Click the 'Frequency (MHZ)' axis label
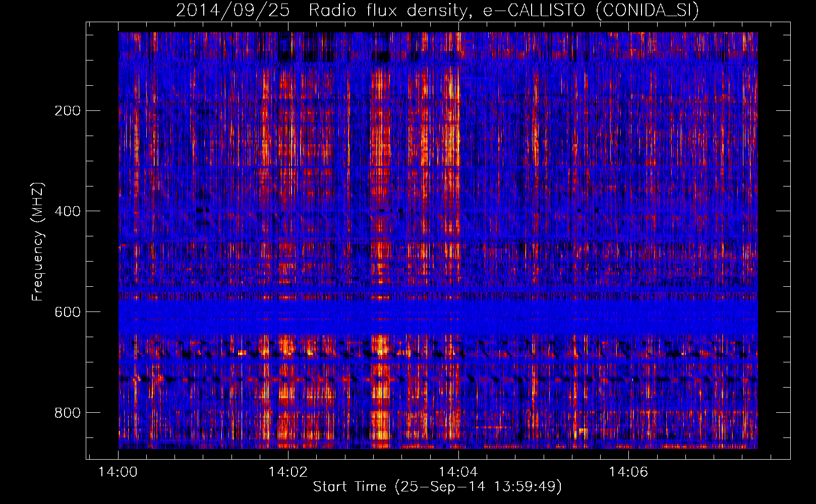 (x=37, y=242)
